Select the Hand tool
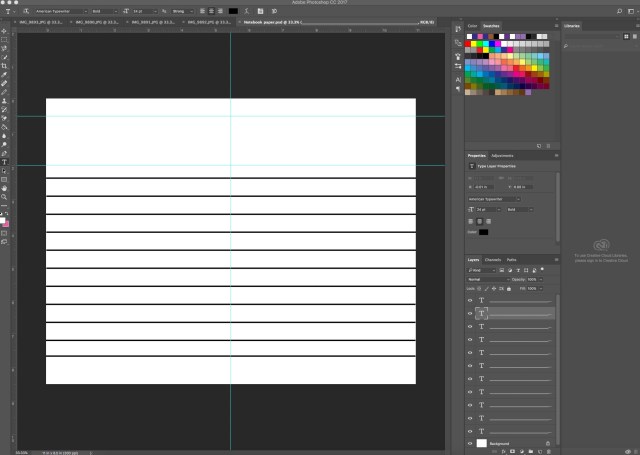640x455 pixels. [x=4, y=187]
